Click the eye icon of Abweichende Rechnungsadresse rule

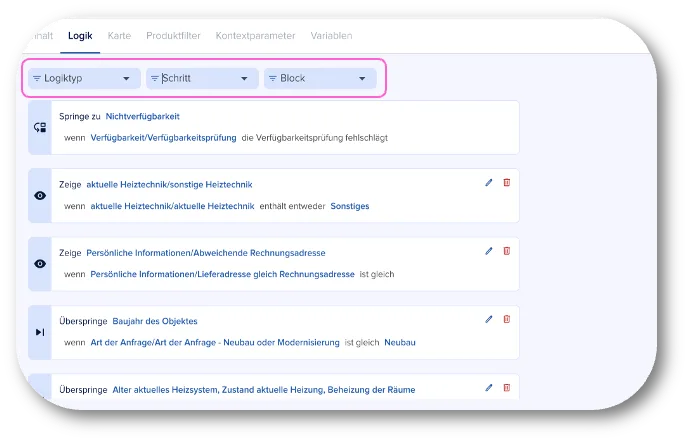[x=40, y=264]
